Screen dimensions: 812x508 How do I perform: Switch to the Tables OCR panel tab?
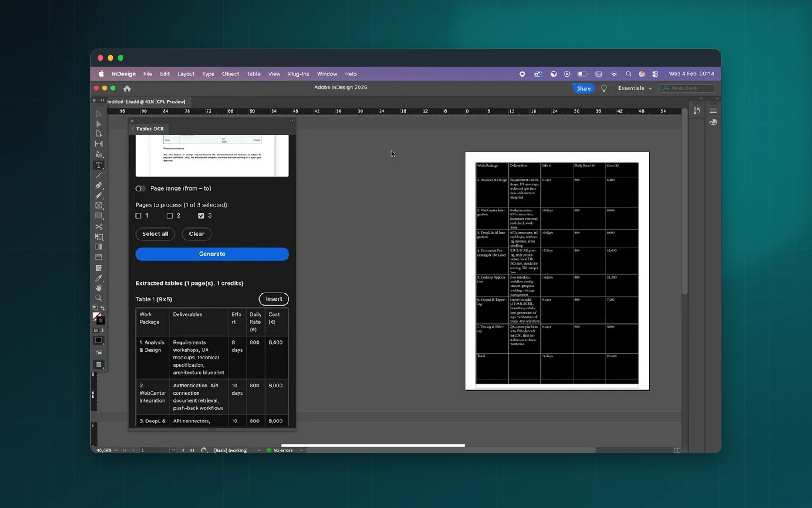click(x=150, y=129)
